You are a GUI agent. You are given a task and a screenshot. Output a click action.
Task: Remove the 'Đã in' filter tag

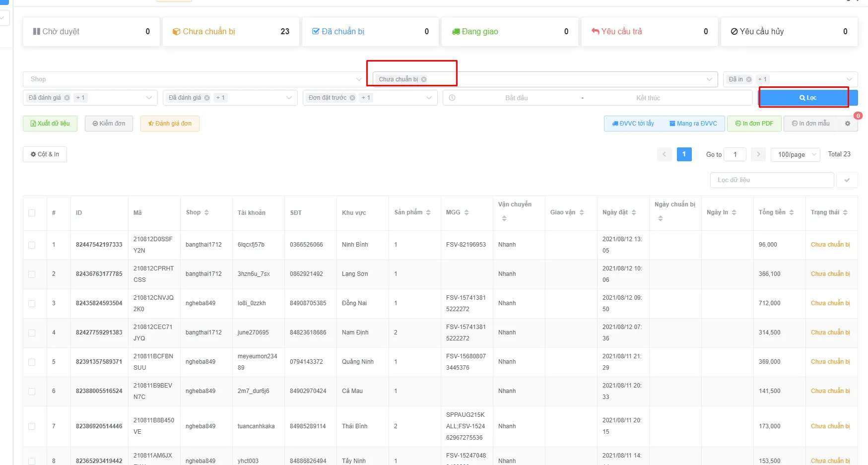[x=749, y=79]
